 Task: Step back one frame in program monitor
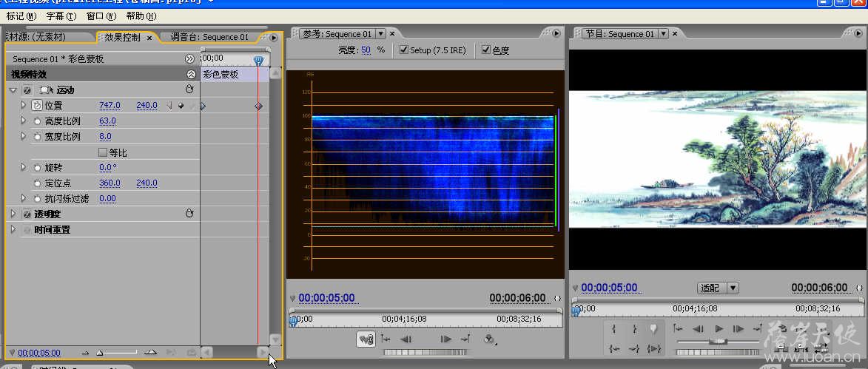click(x=699, y=328)
